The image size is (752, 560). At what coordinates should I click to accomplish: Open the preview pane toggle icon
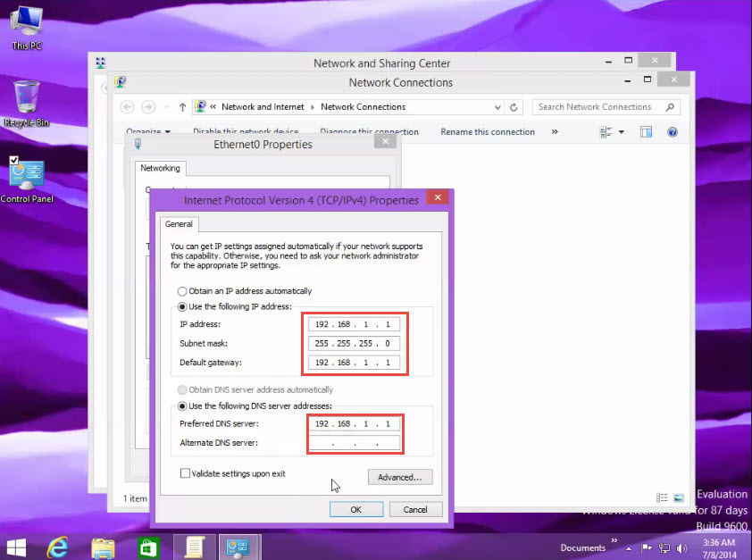(645, 132)
